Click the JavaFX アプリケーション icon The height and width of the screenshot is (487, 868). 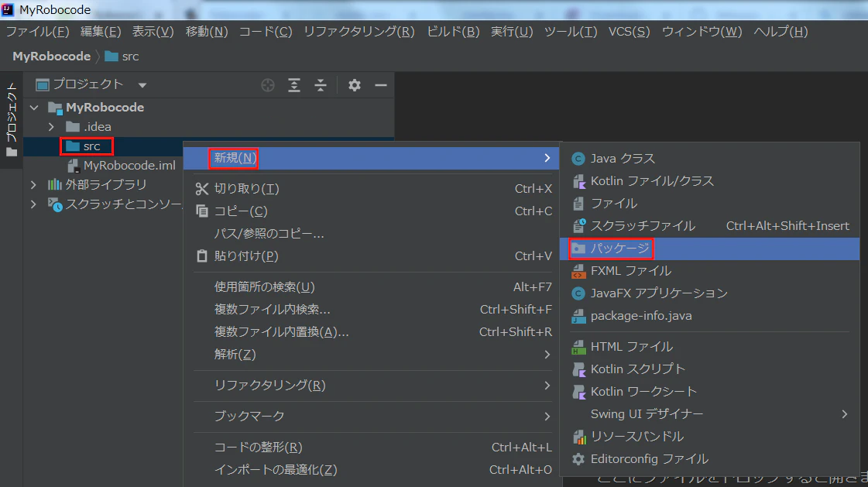[x=578, y=293]
